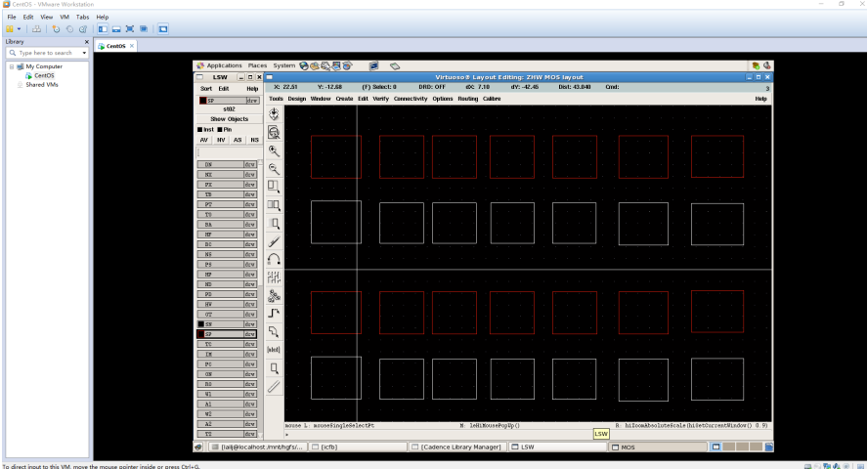868x469 pixels.
Task: Click the Properties icon in Virtuoso toolbar
Action: coord(274,277)
